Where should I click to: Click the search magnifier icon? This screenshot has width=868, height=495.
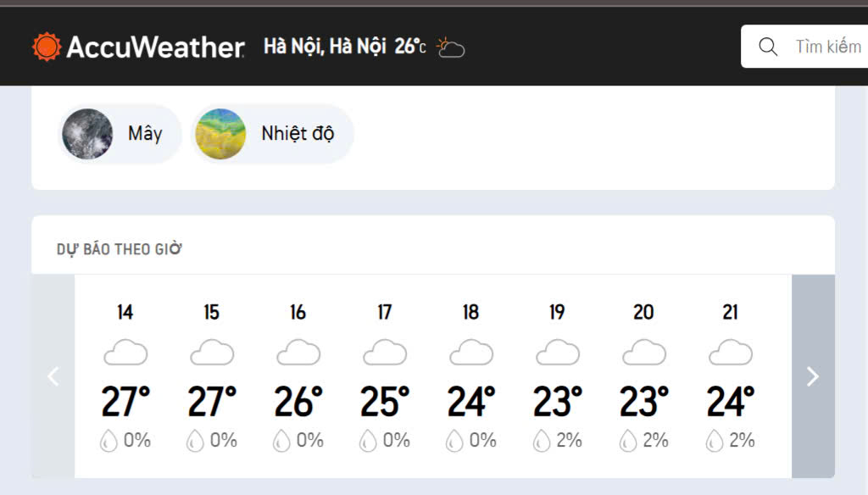tap(768, 47)
